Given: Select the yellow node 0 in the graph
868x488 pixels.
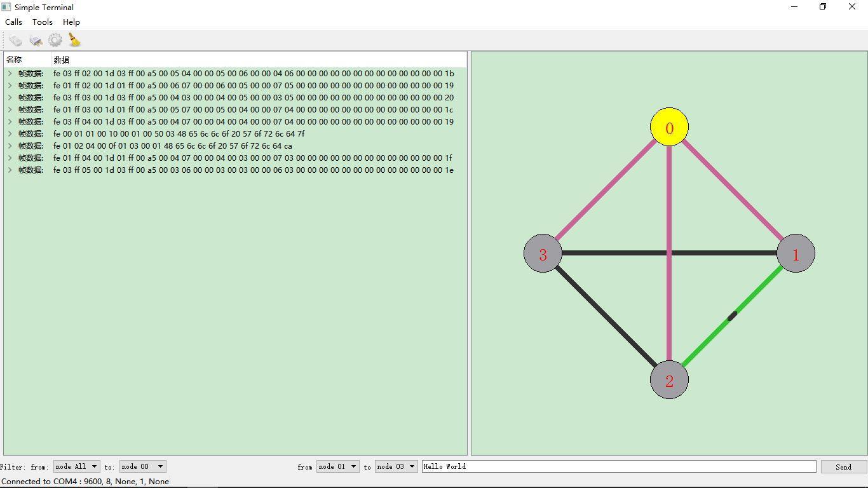Looking at the screenshot, I should [669, 126].
